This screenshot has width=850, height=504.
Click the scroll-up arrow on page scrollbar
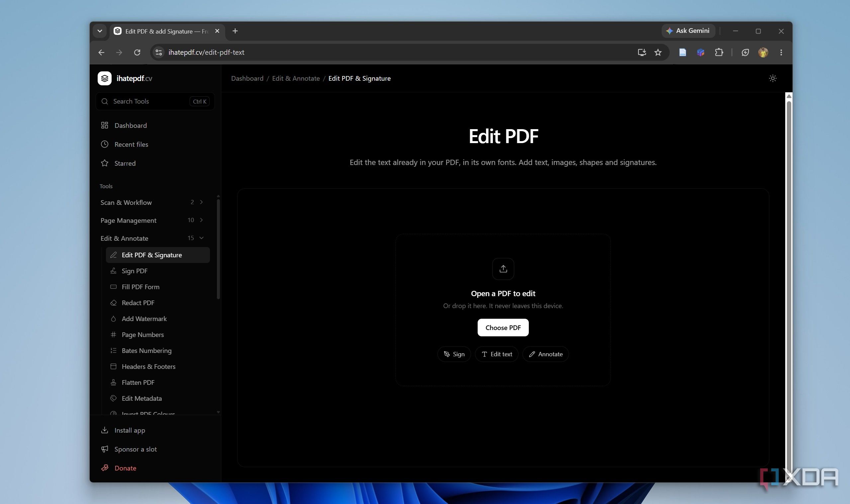coord(789,97)
